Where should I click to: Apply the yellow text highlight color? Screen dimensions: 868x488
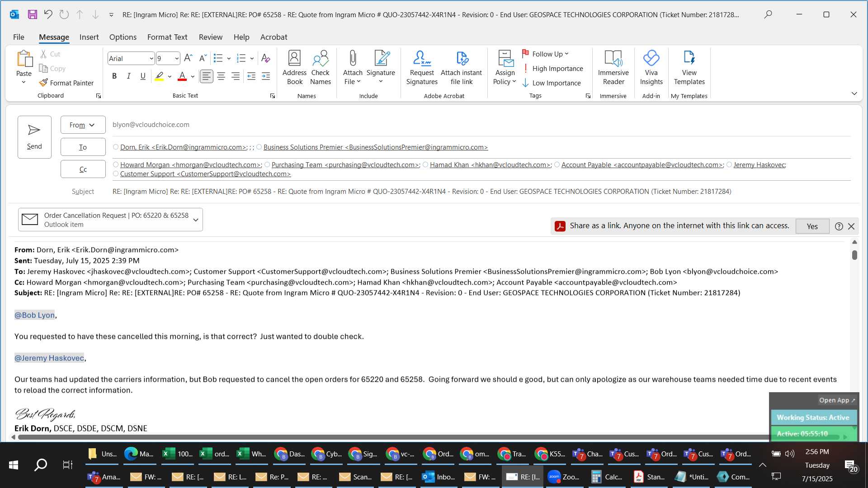tap(159, 76)
